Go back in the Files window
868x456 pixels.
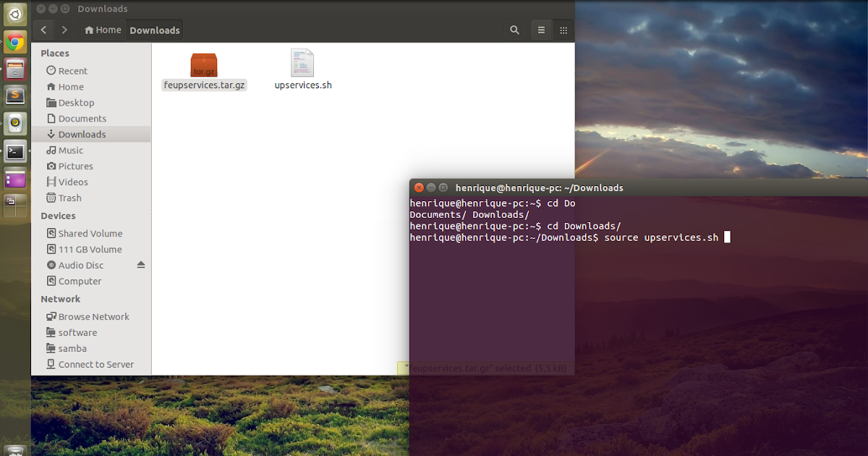pyautogui.click(x=44, y=30)
